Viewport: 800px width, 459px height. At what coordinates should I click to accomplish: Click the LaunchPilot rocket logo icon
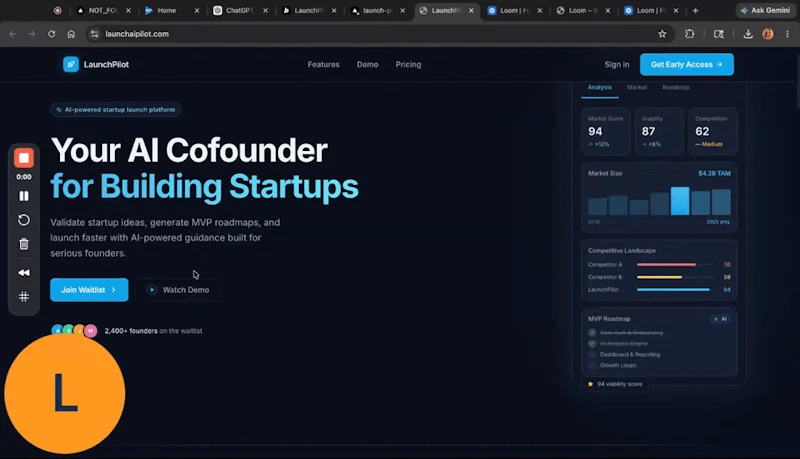point(70,64)
